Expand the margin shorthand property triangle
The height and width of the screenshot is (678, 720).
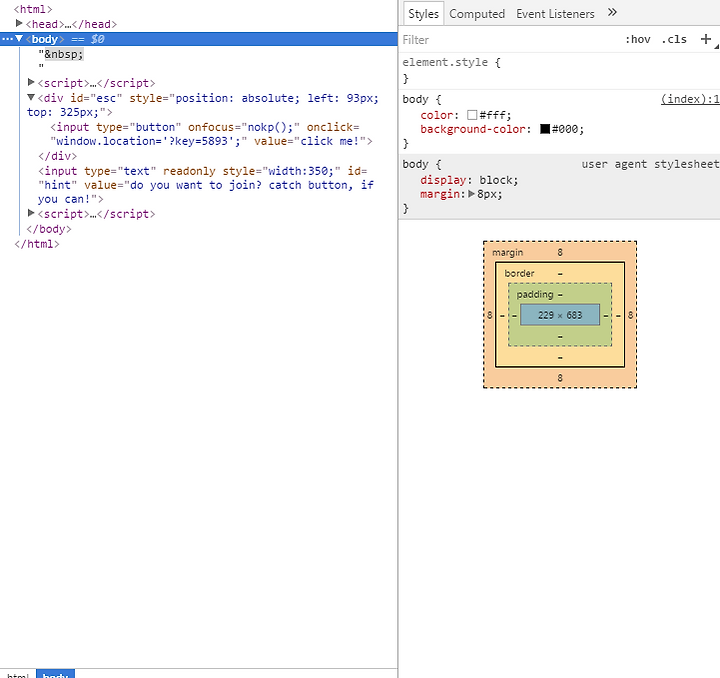tap(471, 194)
